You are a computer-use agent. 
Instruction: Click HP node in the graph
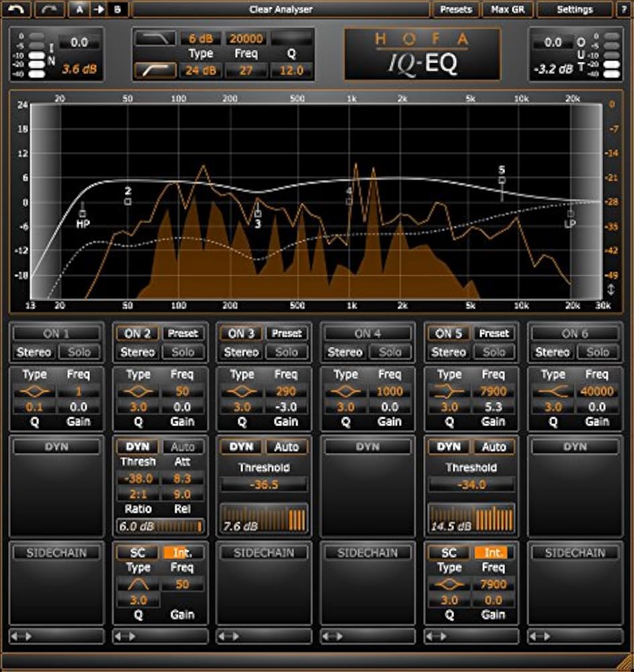(x=83, y=214)
